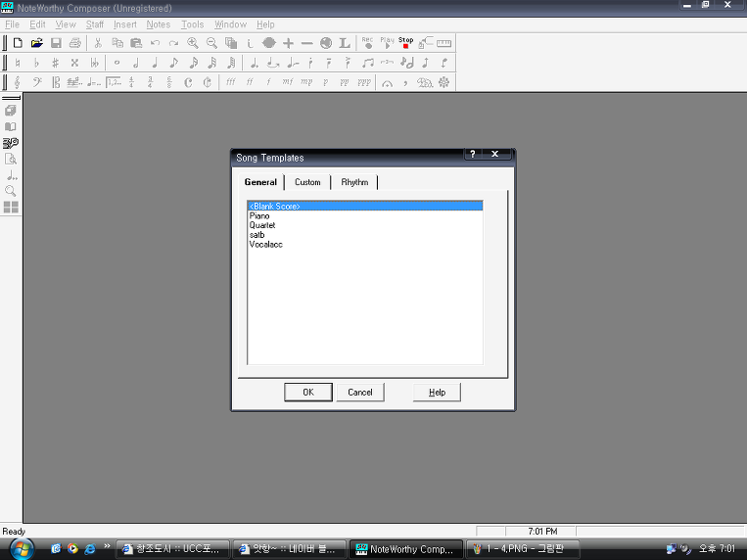The image size is (747, 560).
Task: Open the Notes menu
Action: (x=159, y=24)
